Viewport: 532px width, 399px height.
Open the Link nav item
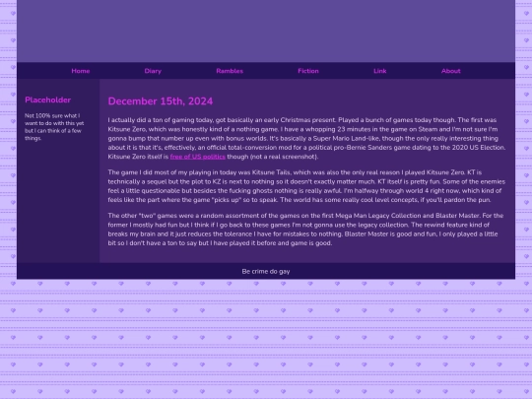[379, 71]
